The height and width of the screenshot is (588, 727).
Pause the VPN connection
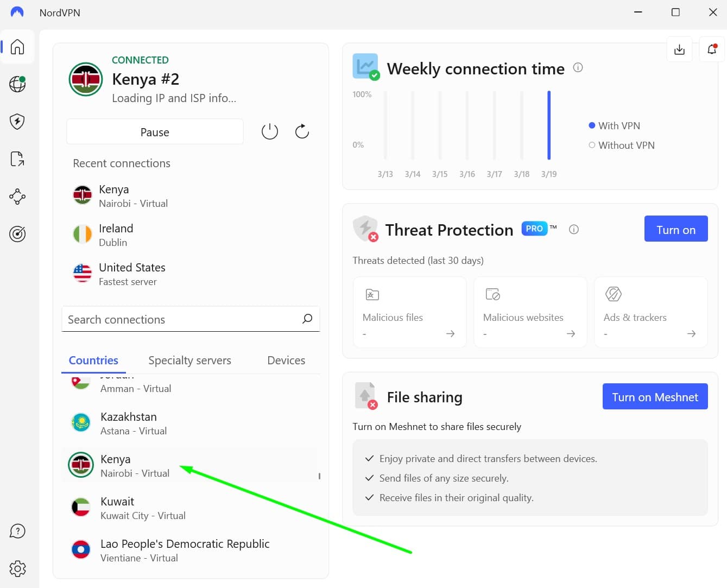click(x=155, y=132)
